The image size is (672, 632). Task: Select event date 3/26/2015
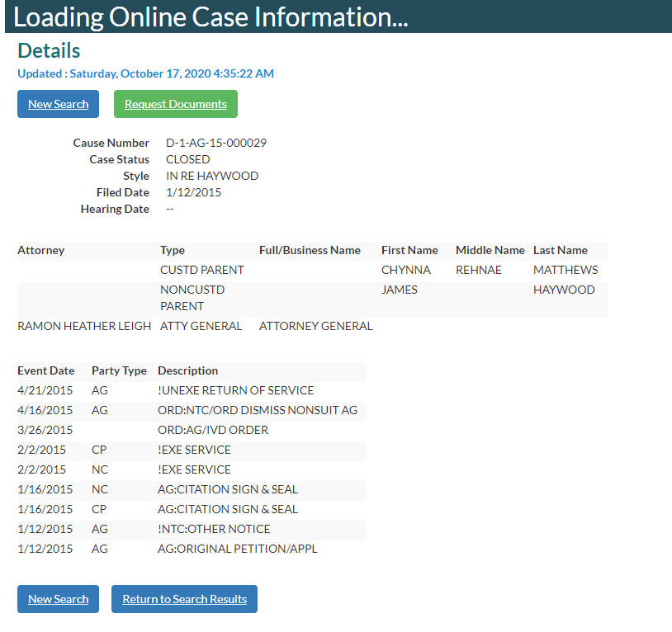(45, 430)
